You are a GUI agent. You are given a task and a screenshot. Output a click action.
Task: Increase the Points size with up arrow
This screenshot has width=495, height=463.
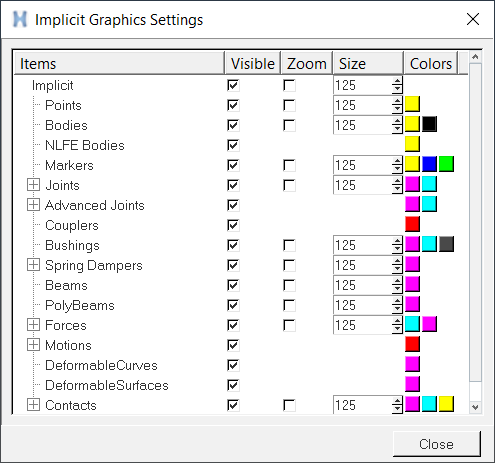point(397,101)
